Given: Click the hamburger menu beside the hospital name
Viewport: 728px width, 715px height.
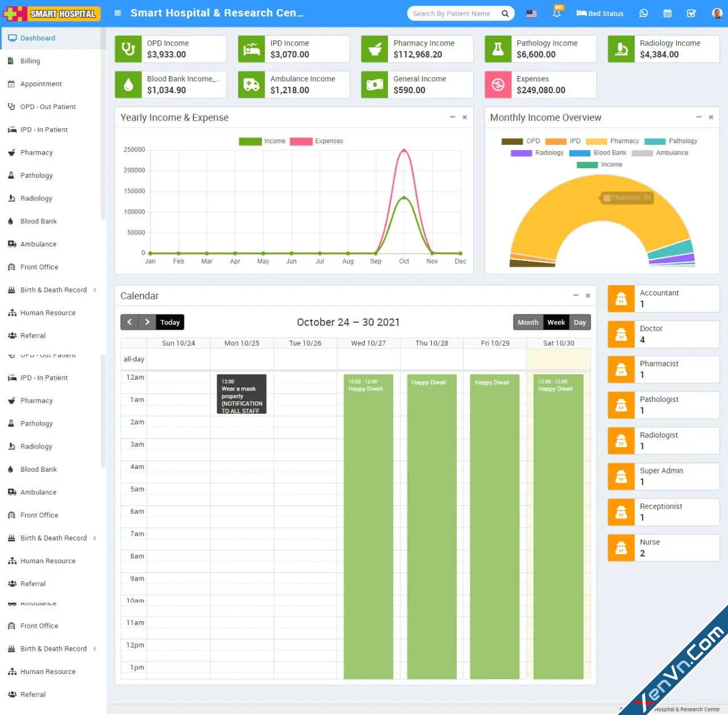Looking at the screenshot, I should click(x=117, y=13).
